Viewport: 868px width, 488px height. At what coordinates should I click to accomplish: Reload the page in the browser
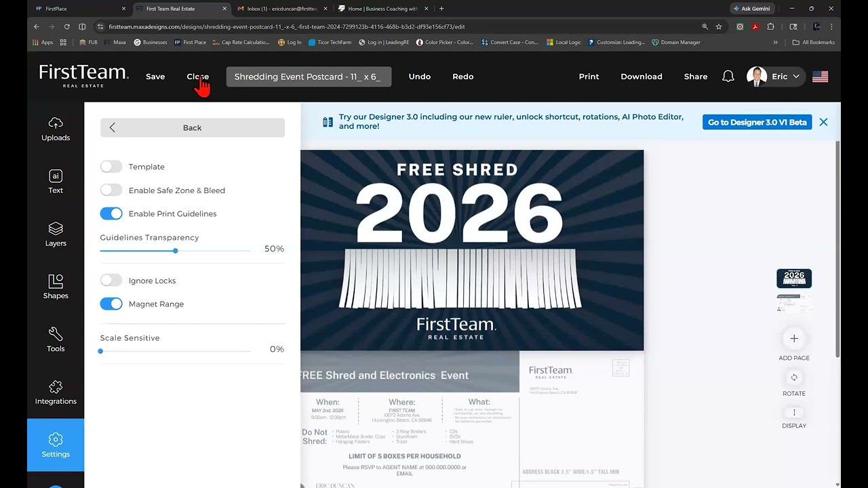coord(66,26)
